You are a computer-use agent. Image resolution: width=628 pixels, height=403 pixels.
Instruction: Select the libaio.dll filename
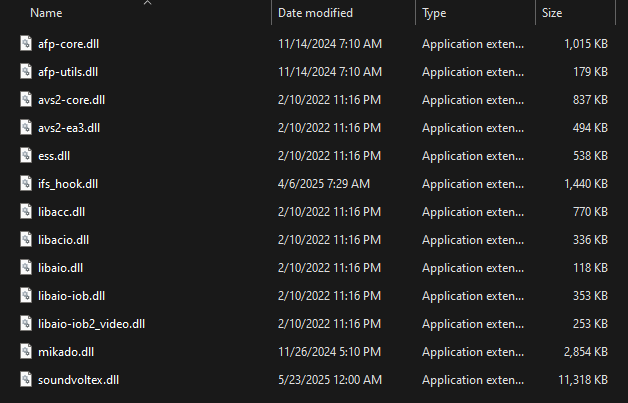(60, 268)
